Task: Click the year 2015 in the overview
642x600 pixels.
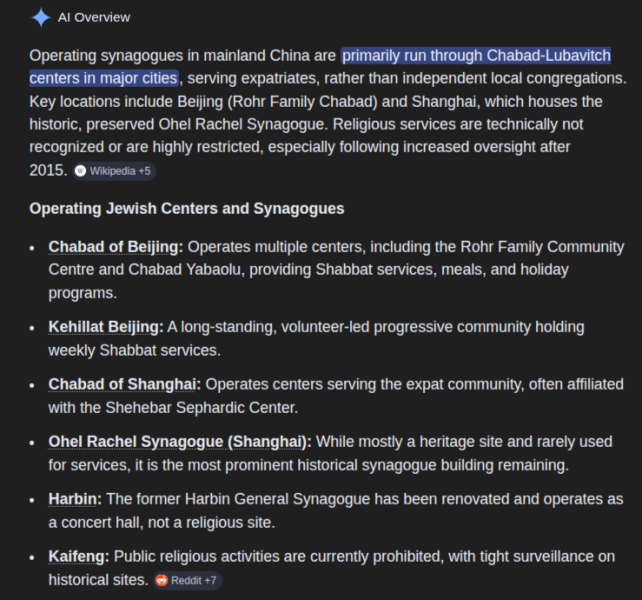Action: click(x=46, y=170)
